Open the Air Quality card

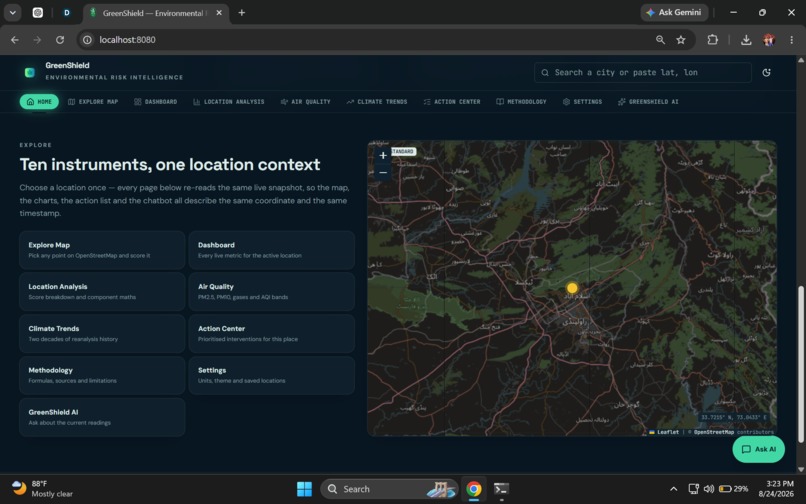pos(271,292)
